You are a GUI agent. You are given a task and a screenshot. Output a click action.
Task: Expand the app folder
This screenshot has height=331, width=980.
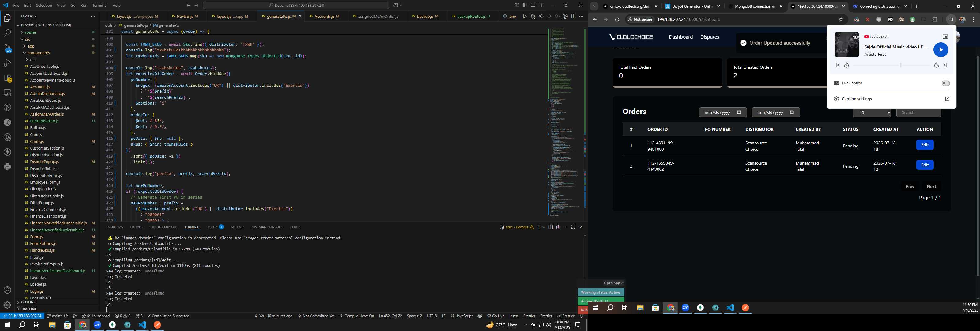point(31,46)
